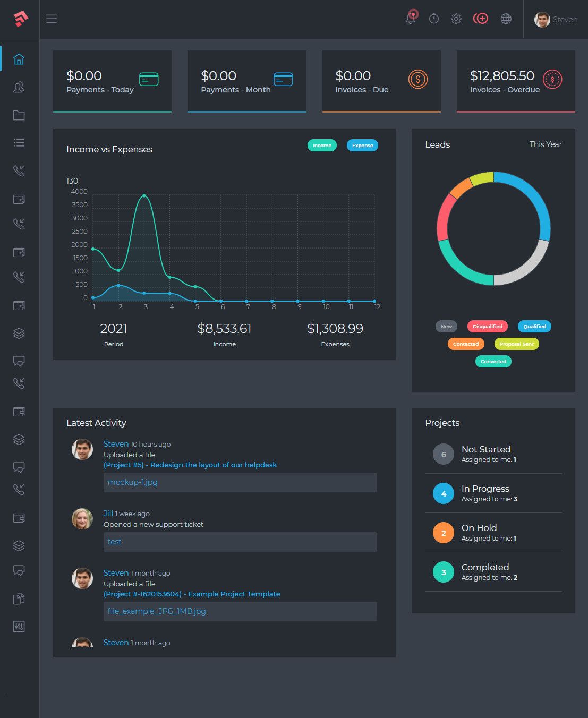Open the Steven profile menu

(x=555, y=19)
